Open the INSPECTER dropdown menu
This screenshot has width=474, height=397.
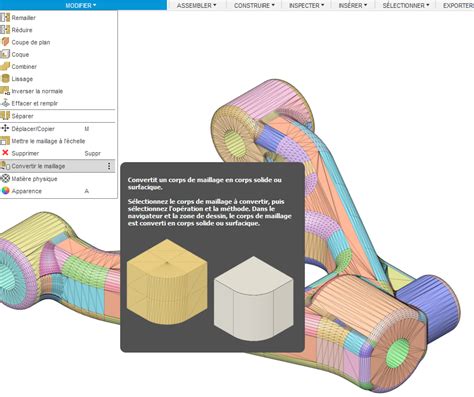click(x=306, y=5)
